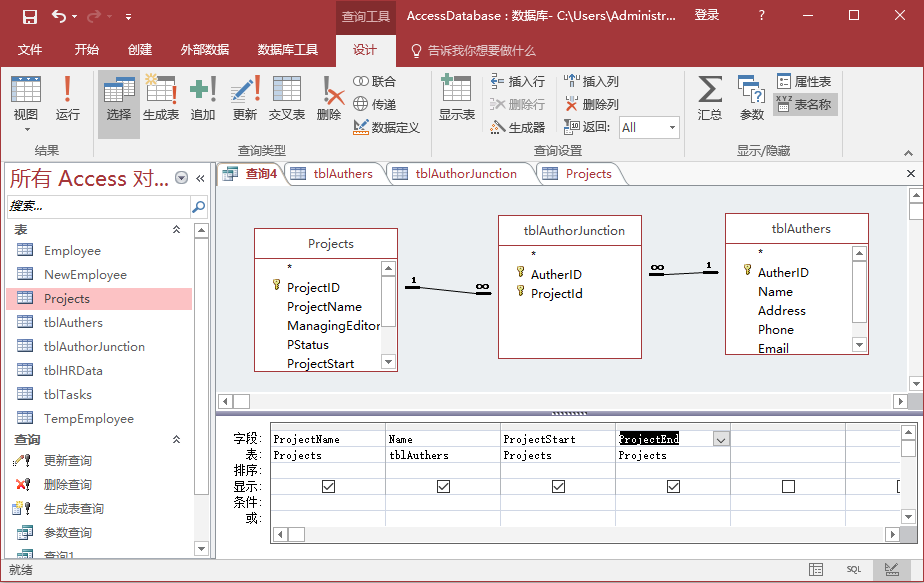Screen dimensions: 924x583
Task: Uncheck Show box for ProjectEnd column
Action: [x=673, y=486]
